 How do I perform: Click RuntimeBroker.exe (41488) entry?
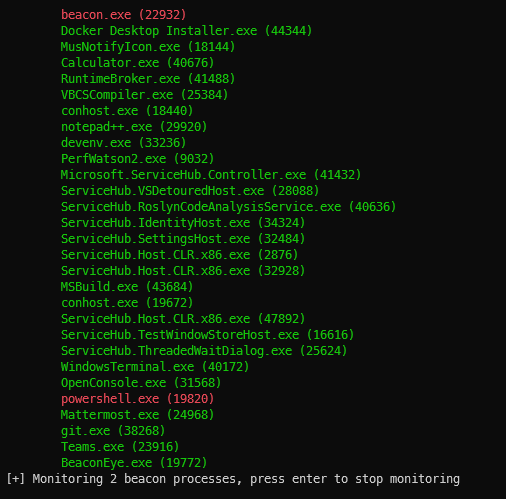pyautogui.click(x=148, y=79)
